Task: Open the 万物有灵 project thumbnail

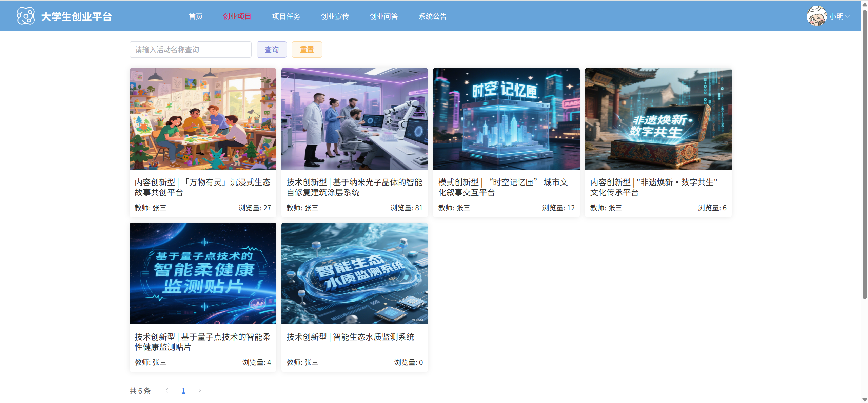Action: 203,118
